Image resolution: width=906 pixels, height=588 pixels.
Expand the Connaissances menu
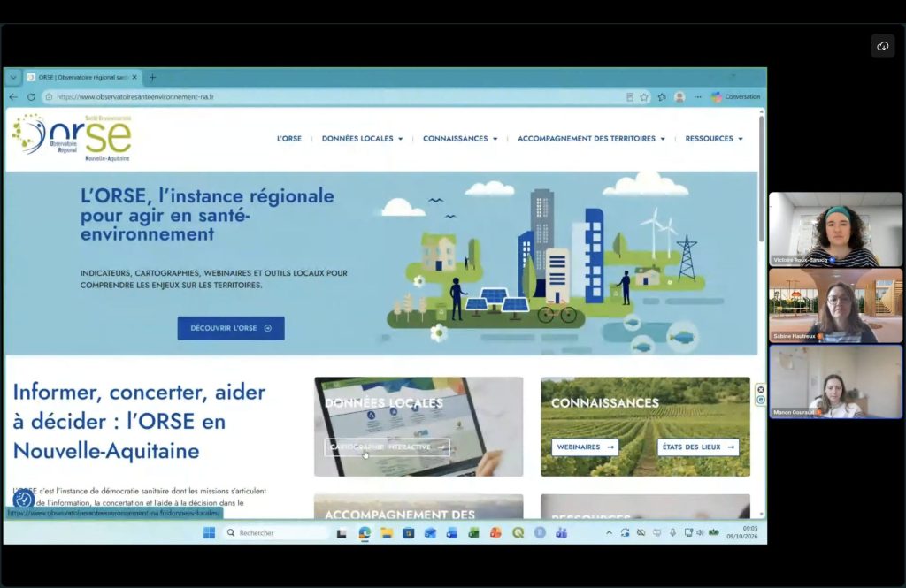[x=460, y=139]
